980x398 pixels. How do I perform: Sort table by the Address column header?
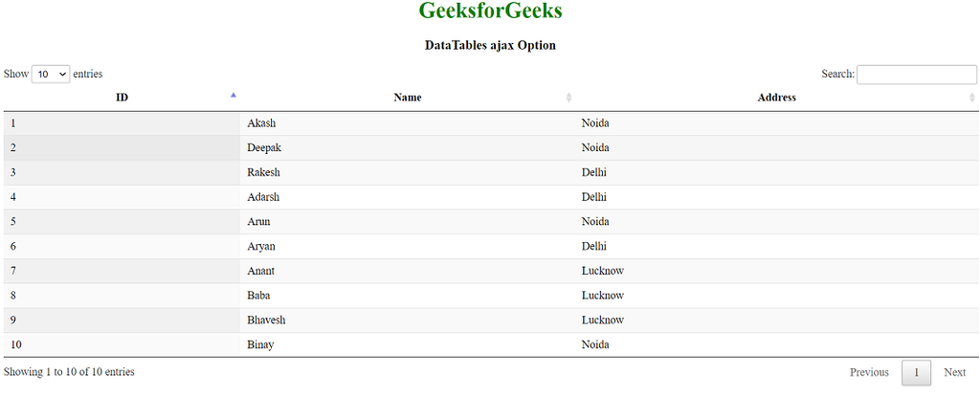pyautogui.click(x=776, y=98)
